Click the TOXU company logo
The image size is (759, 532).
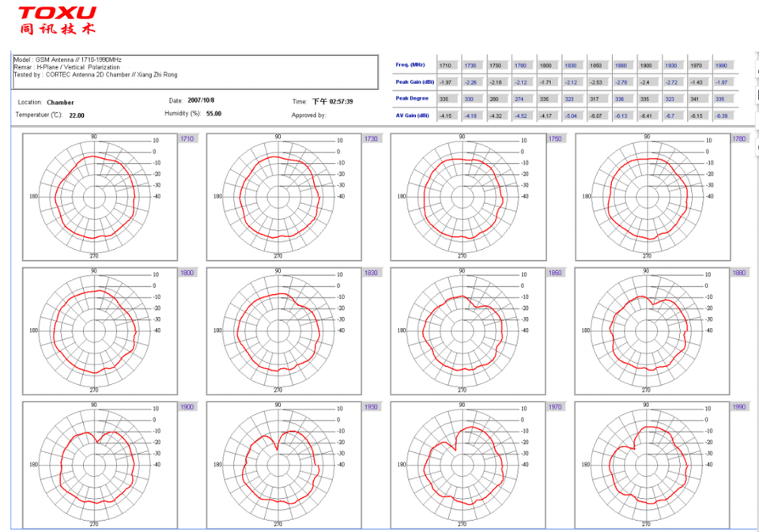click(x=58, y=21)
